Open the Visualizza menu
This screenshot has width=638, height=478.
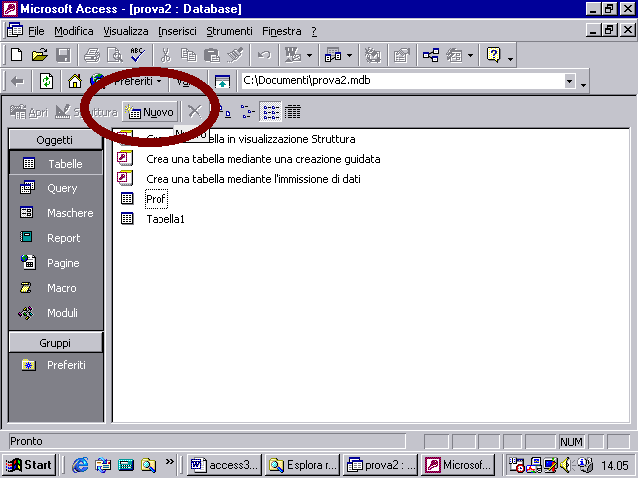click(x=126, y=31)
